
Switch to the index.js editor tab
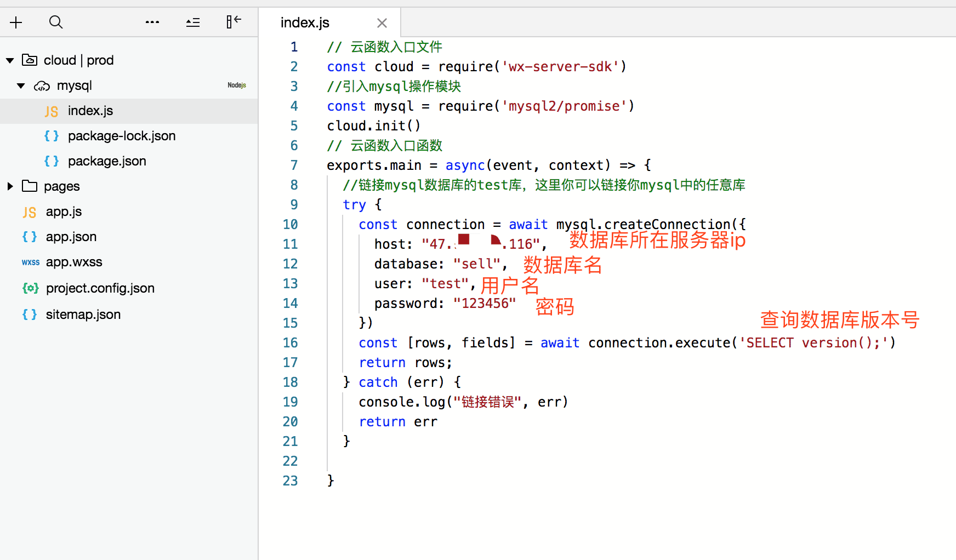pos(305,22)
